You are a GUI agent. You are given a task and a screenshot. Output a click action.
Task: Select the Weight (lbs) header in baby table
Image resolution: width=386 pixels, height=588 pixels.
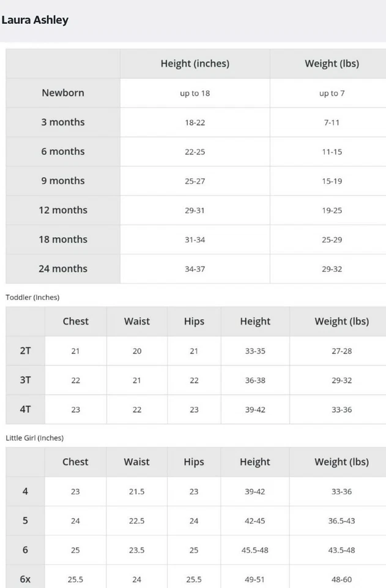click(x=332, y=63)
